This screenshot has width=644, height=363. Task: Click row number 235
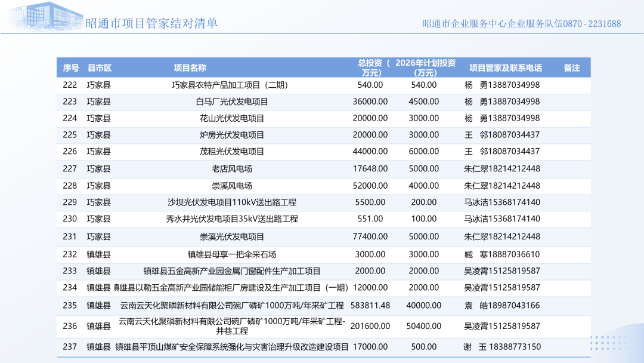tap(70, 306)
